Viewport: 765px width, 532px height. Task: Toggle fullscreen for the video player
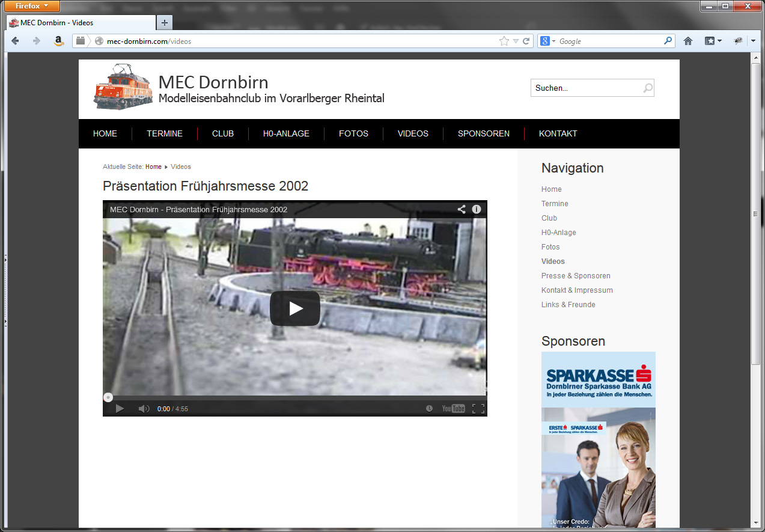478,409
